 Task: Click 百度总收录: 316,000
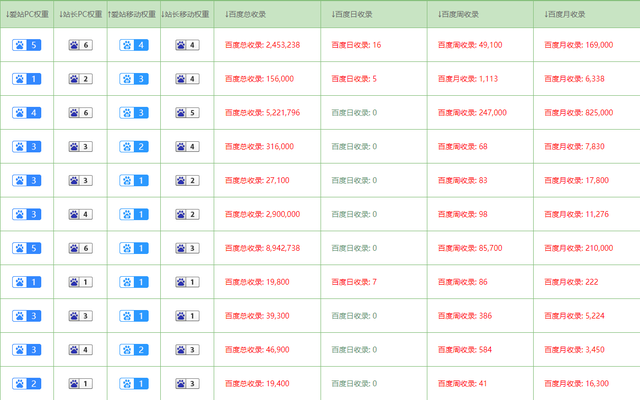click(x=259, y=147)
